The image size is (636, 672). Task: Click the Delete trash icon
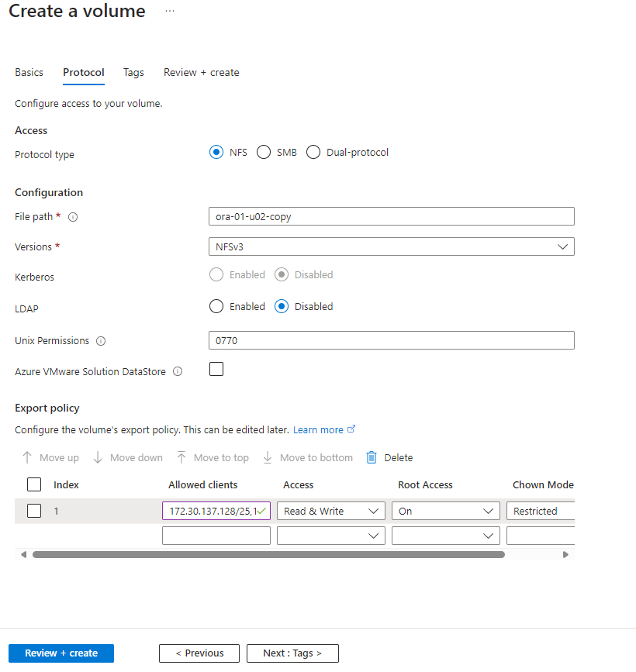click(x=372, y=457)
